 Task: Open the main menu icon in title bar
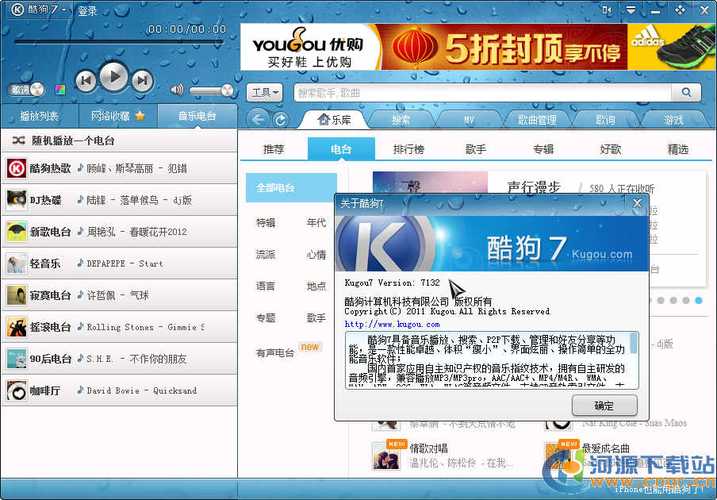coord(631,10)
